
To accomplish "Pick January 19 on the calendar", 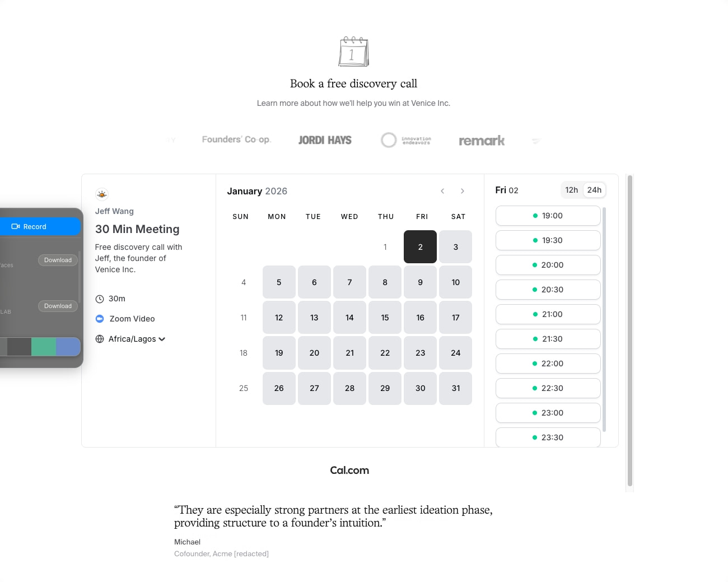I will (279, 353).
